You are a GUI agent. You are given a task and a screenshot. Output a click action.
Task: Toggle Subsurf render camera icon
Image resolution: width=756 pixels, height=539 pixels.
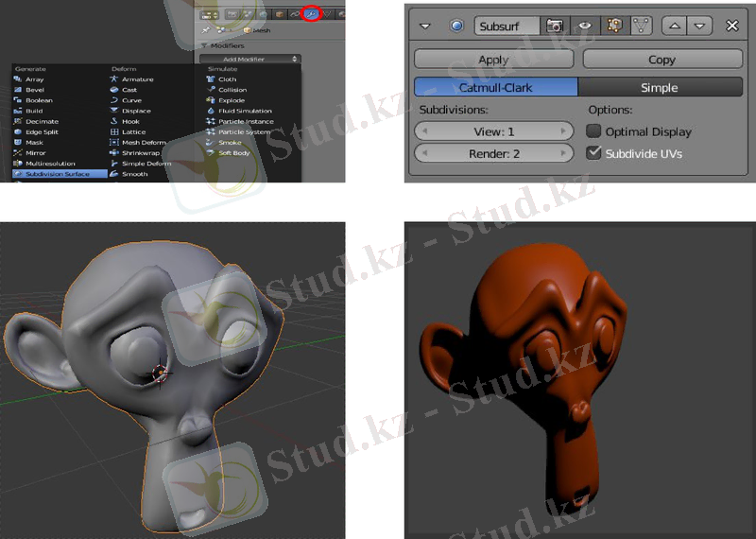click(x=555, y=26)
